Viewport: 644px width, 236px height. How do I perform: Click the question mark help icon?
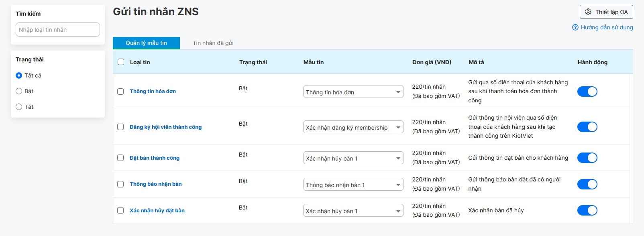[x=575, y=27]
